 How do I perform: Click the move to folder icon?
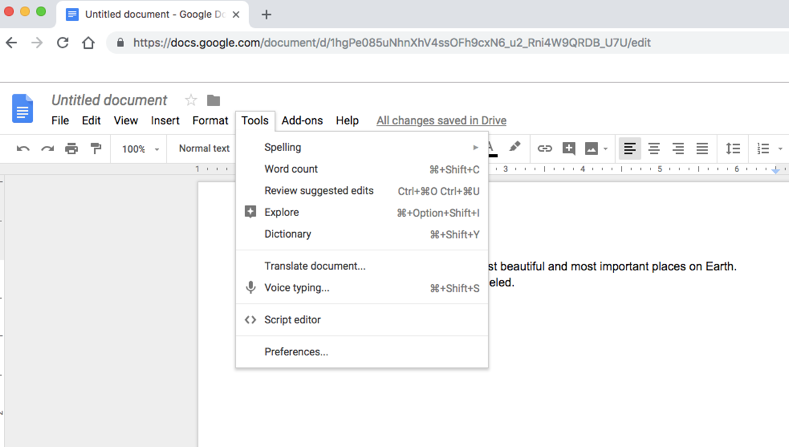[213, 100]
